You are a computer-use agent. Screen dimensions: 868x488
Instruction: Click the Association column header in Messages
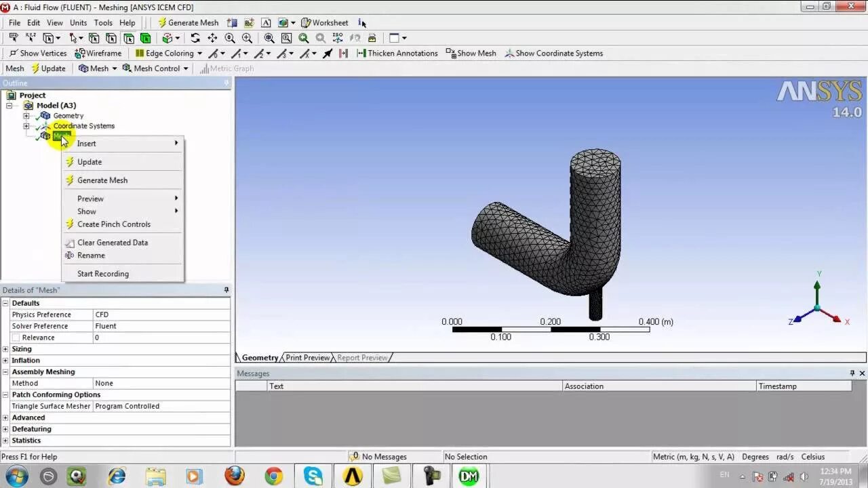(659, 386)
